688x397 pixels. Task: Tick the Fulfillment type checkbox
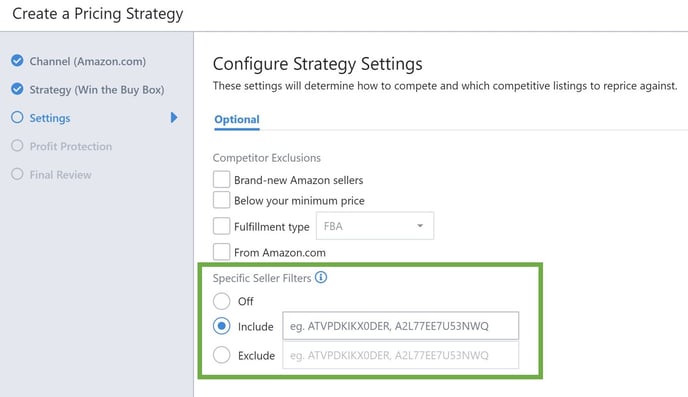click(x=221, y=226)
